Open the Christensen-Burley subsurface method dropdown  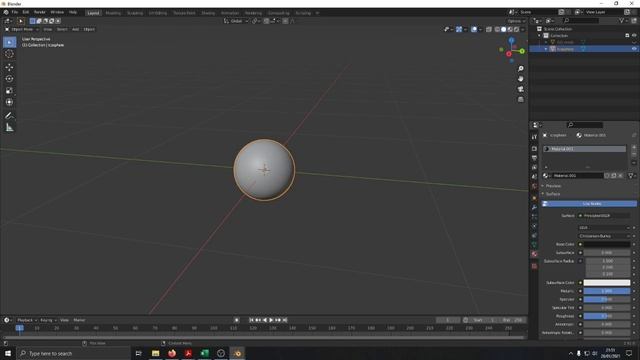[604, 236]
